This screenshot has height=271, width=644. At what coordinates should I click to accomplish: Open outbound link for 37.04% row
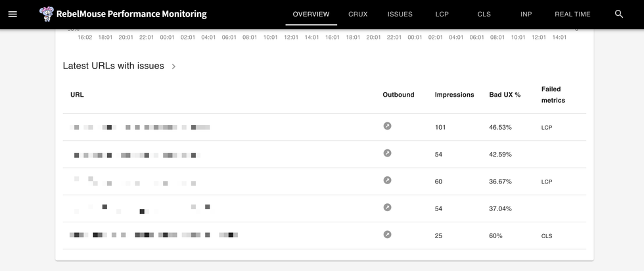(x=387, y=207)
